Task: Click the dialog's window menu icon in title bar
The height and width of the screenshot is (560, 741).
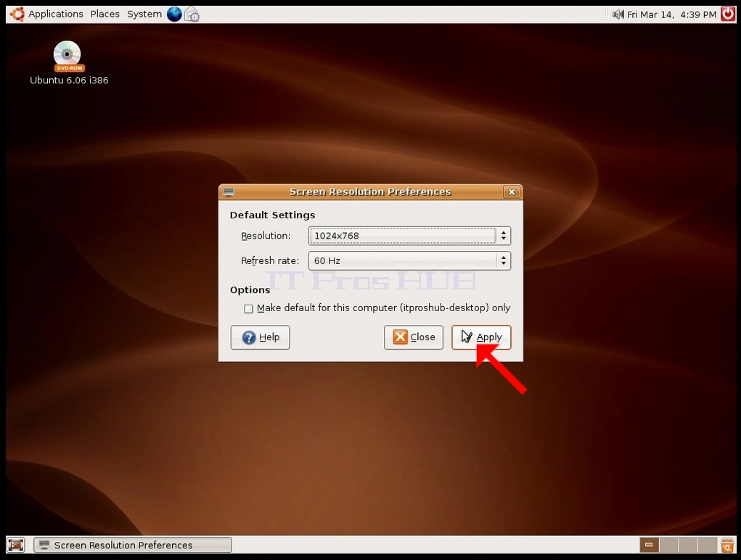Action: [x=229, y=192]
